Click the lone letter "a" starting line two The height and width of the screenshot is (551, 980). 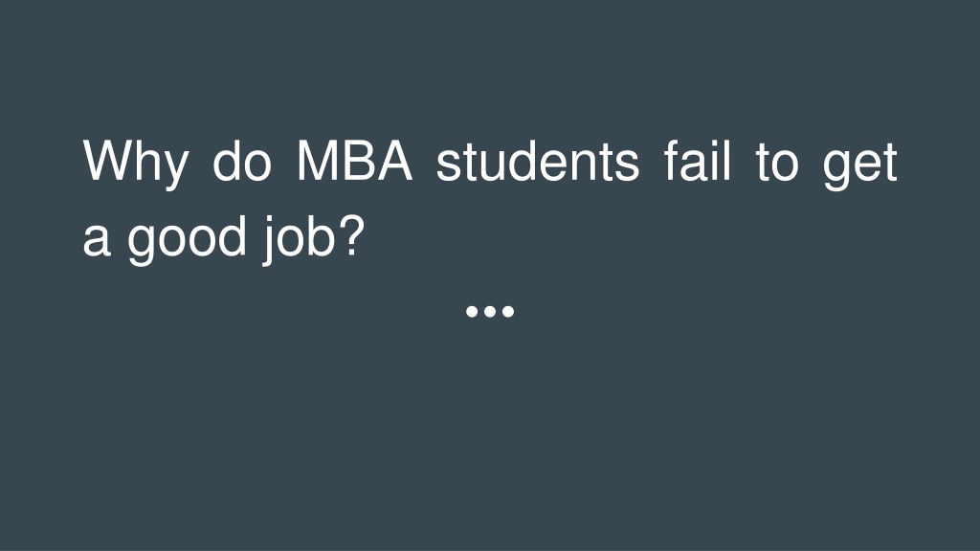point(97,238)
